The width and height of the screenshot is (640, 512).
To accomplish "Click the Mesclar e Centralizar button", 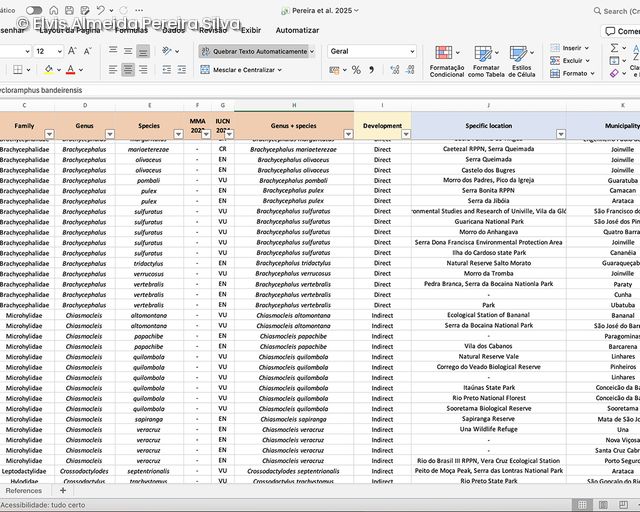I will (240, 70).
